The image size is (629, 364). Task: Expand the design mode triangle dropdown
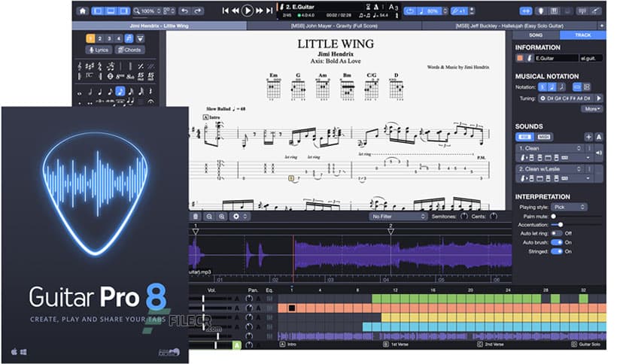point(140,38)
